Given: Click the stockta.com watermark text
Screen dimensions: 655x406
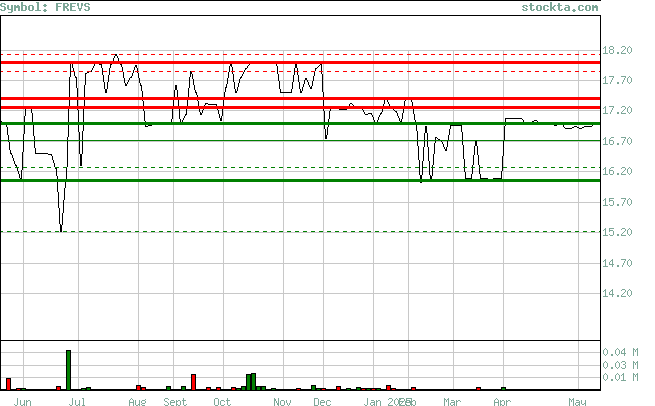Looking at the screenshot, I should tap(560, 7).
